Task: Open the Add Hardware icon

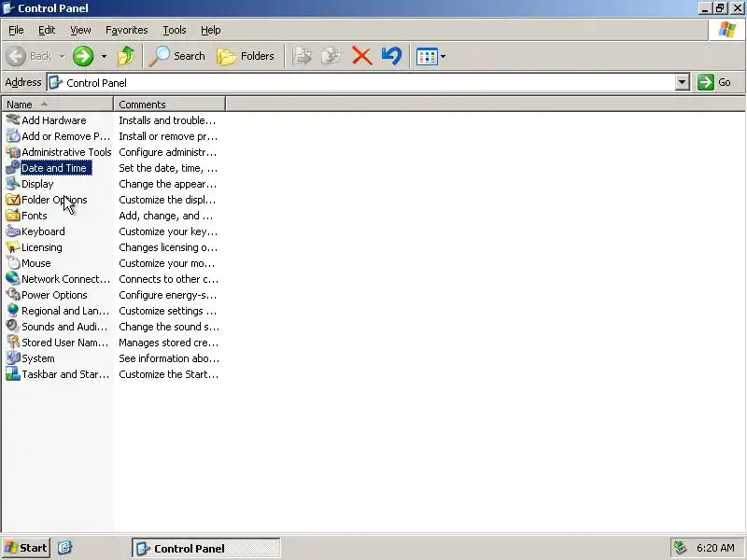Action: point(13,120)
